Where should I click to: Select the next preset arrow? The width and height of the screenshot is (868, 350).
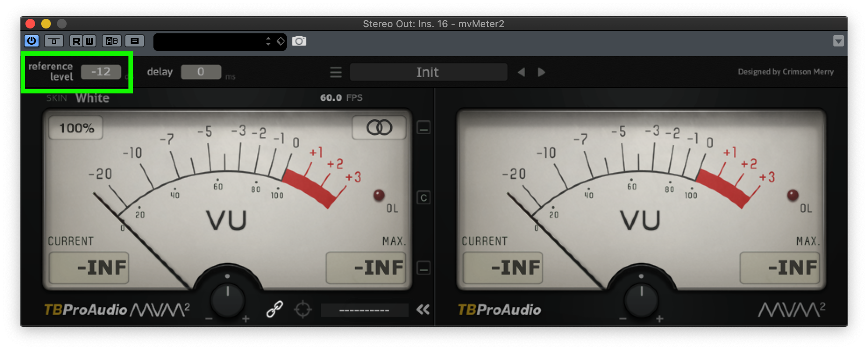(542, 72)
